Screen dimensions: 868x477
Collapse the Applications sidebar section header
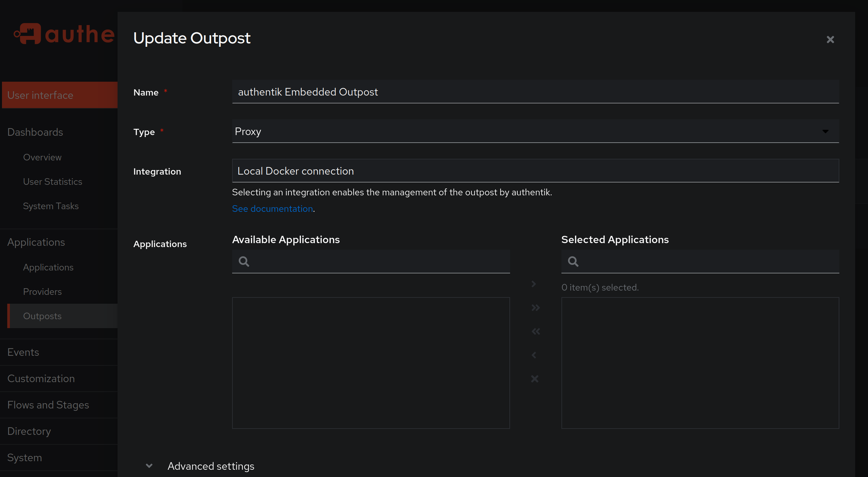(x=36, y=242)
